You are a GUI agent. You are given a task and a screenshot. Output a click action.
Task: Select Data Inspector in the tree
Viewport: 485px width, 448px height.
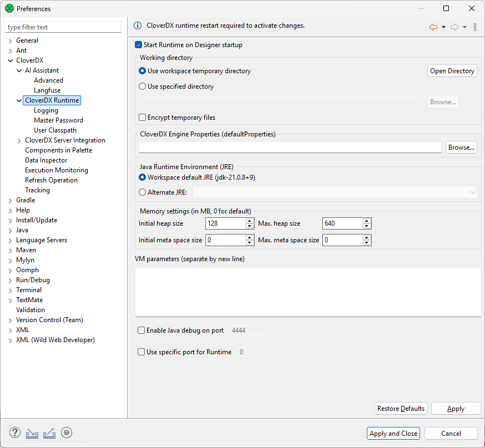pos(46,160)
